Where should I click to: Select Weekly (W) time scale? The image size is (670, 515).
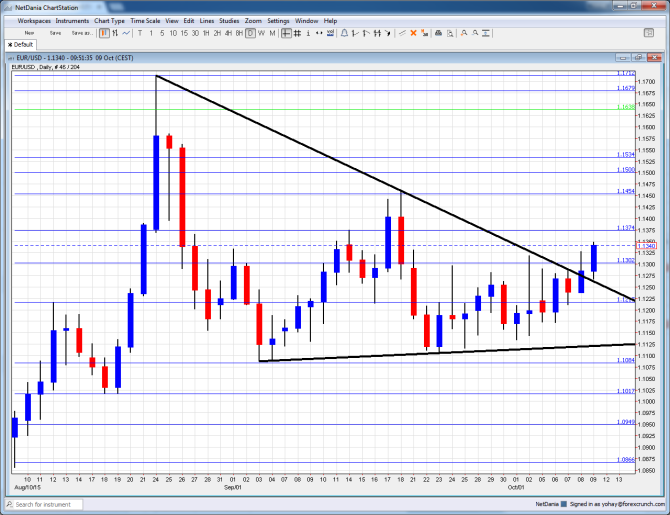(x=262, y=33)
